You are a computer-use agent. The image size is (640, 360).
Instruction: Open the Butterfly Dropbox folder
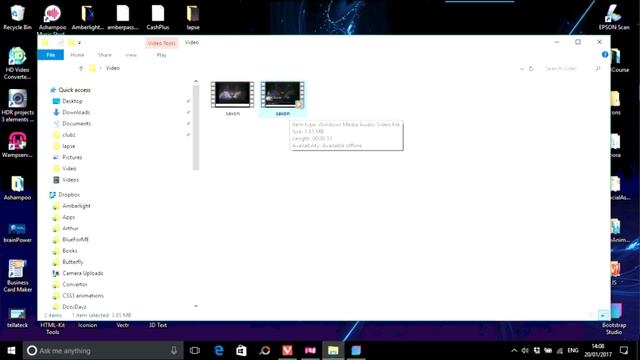pos(73,262)
